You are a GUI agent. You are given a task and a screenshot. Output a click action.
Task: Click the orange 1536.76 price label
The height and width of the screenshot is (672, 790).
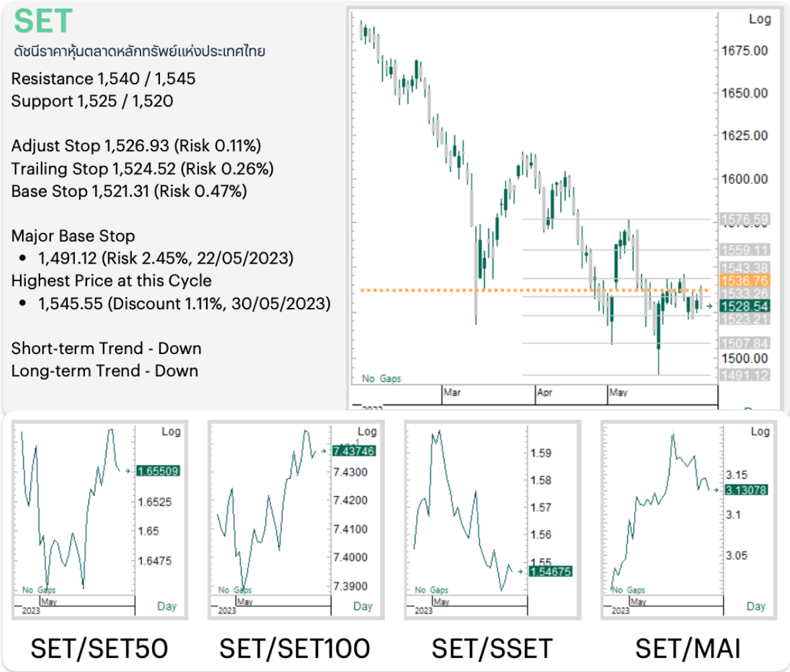coord(744,280)
